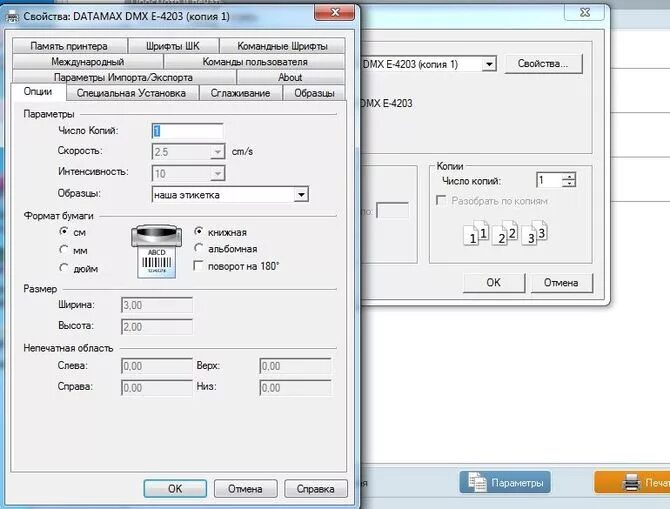Click the Высота size field
The height and width of the screenshot is (509, 670).
coord(157,327)
